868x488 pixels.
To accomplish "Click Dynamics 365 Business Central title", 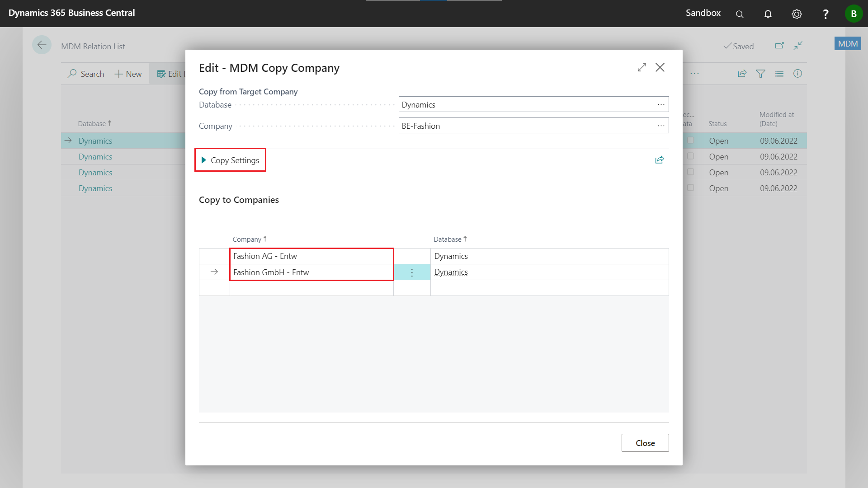I will (71, 13).
